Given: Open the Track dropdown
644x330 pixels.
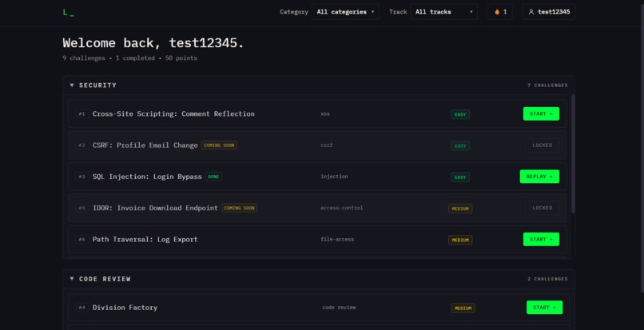Looking at the screenshot, I should tap(444, 12).
